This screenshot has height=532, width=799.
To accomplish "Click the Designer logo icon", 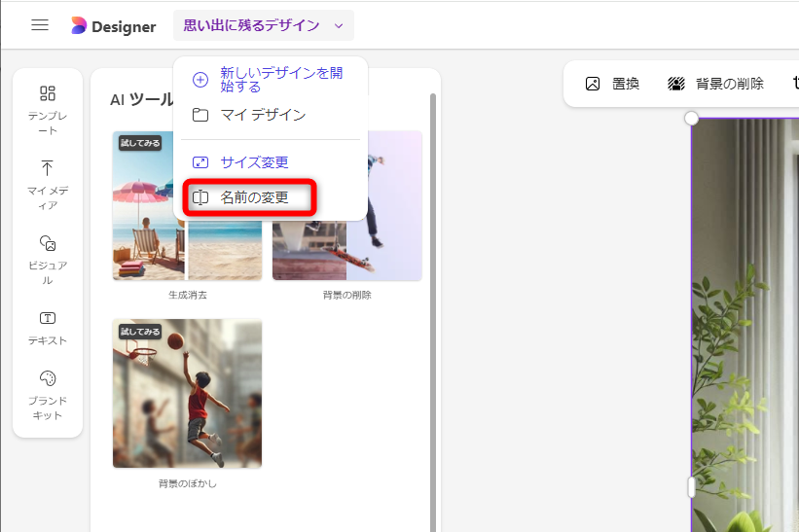I will tap(79, 25).
